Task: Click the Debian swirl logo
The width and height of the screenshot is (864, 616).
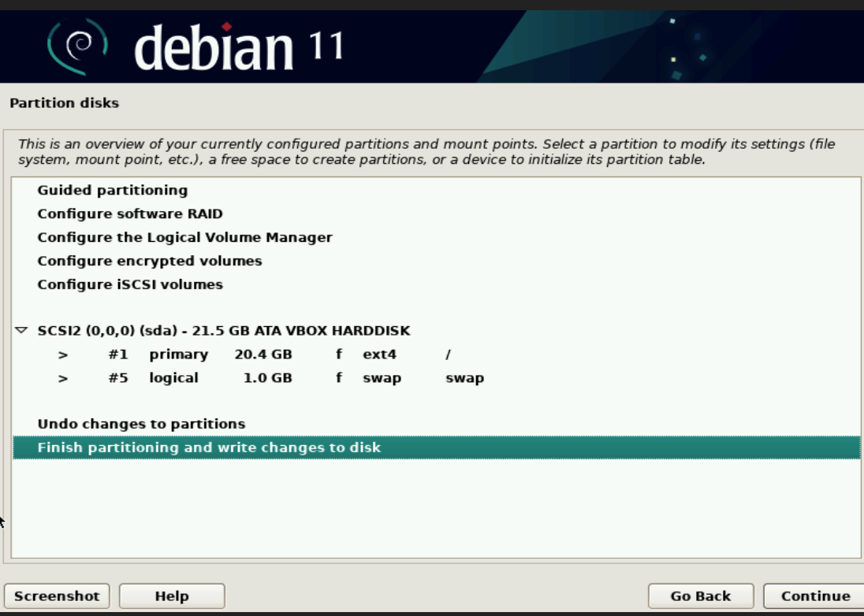Action: click(x=77, y=47)
